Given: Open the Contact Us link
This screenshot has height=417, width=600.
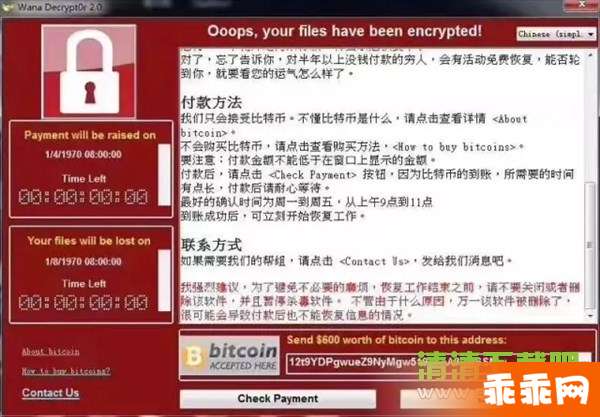Looking at the screenshot, I should 51,393.
